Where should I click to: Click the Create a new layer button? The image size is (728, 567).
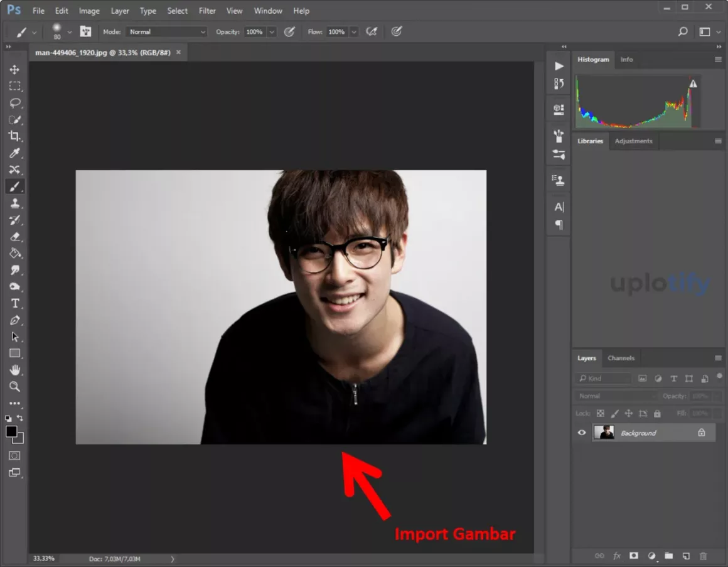[x=686, y=556]
